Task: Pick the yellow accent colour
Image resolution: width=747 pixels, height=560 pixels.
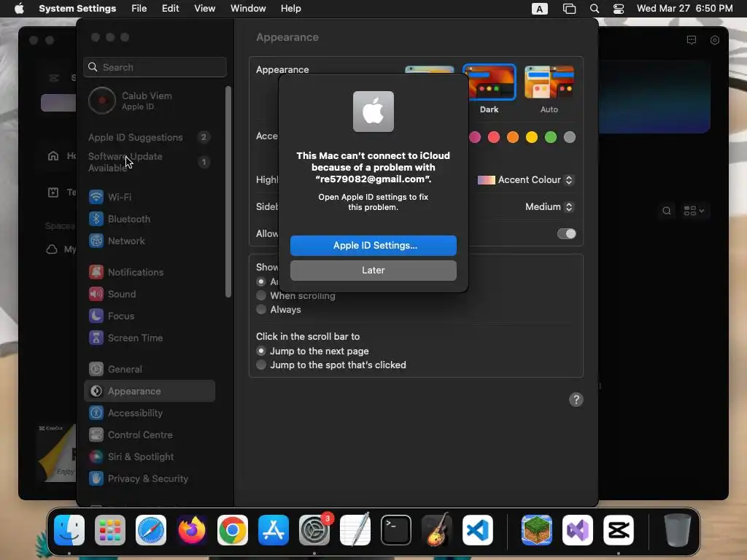Action: (532, 137)
